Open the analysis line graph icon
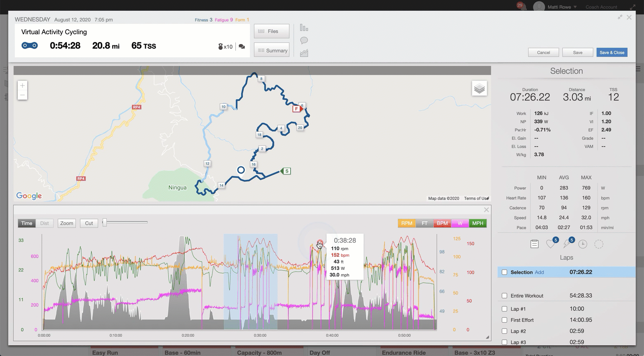 point(304,53)
